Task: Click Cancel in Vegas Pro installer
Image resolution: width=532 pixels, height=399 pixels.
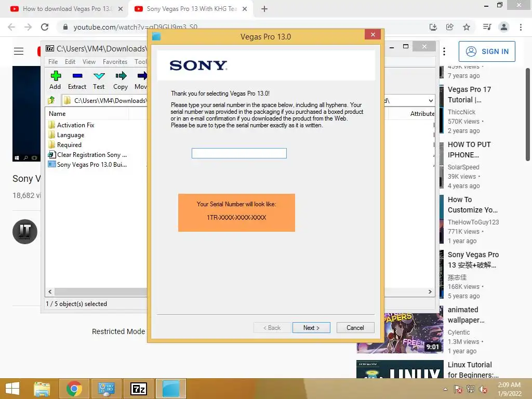Action: coord(355,328)
